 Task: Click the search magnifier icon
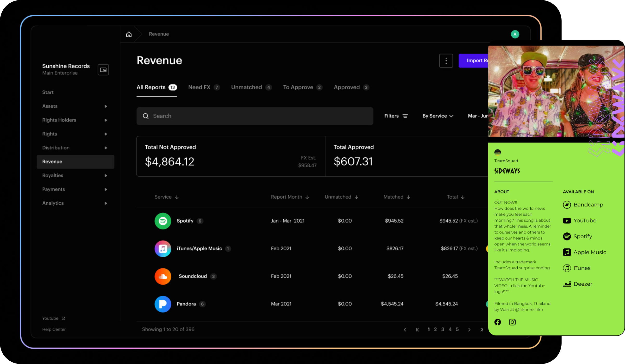click(146, 116)
